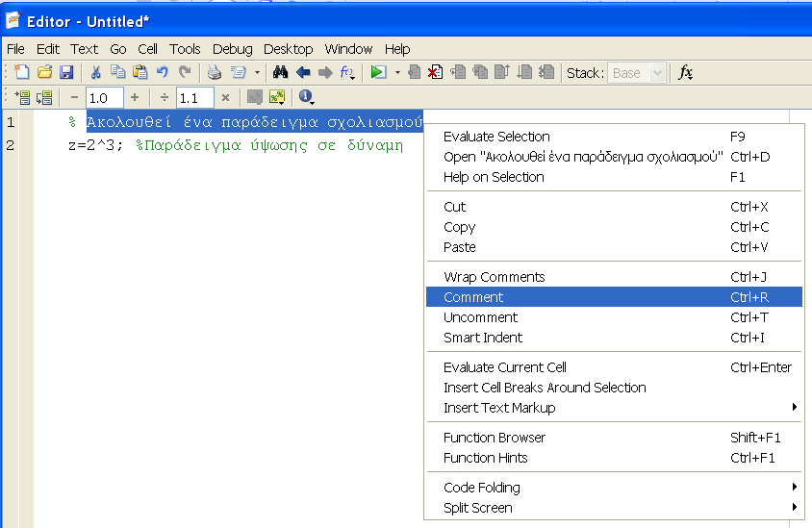The height and width of the screenshot is (528, 812).
Task: Choose Smart Indent in context menu
Action: pos(614,338)
